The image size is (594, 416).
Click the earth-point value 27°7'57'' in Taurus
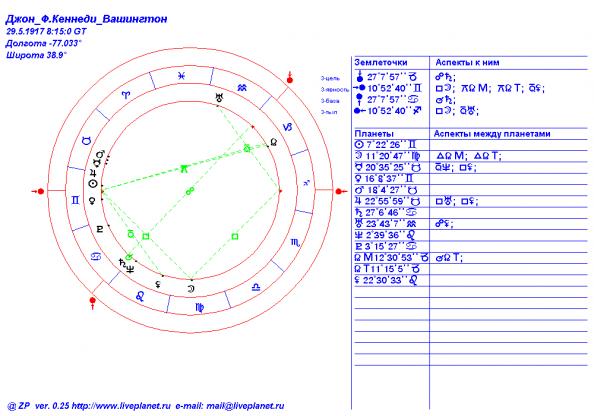(387, 77)
